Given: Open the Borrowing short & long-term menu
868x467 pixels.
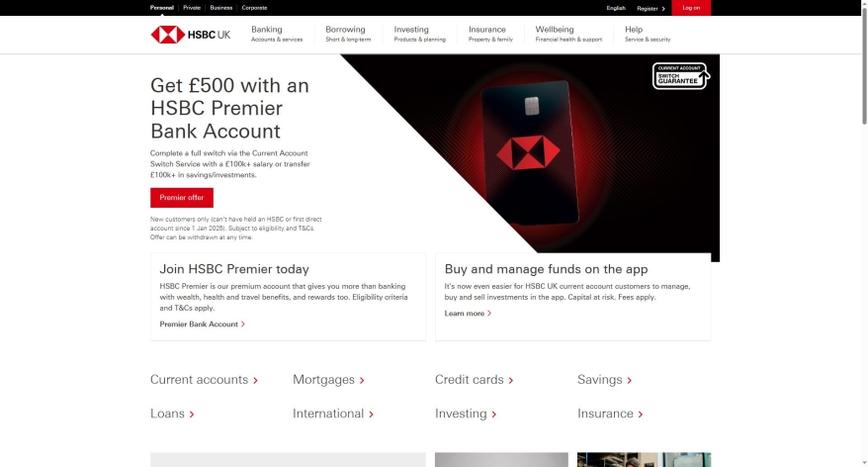Looking at the screenshot, I should [x=348, y=34].
